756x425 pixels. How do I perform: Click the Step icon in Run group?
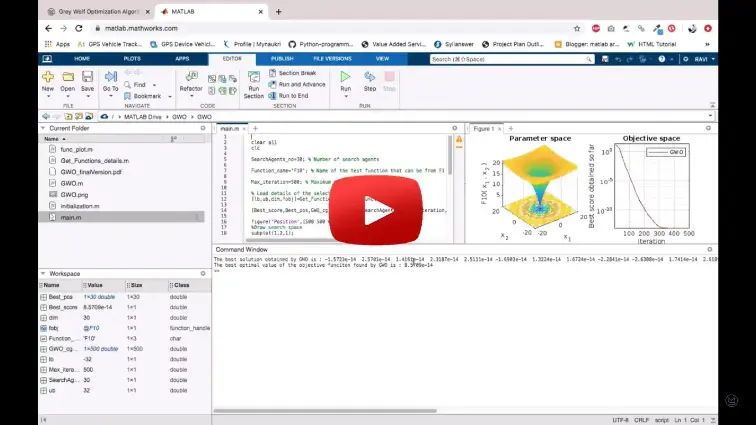369,77
